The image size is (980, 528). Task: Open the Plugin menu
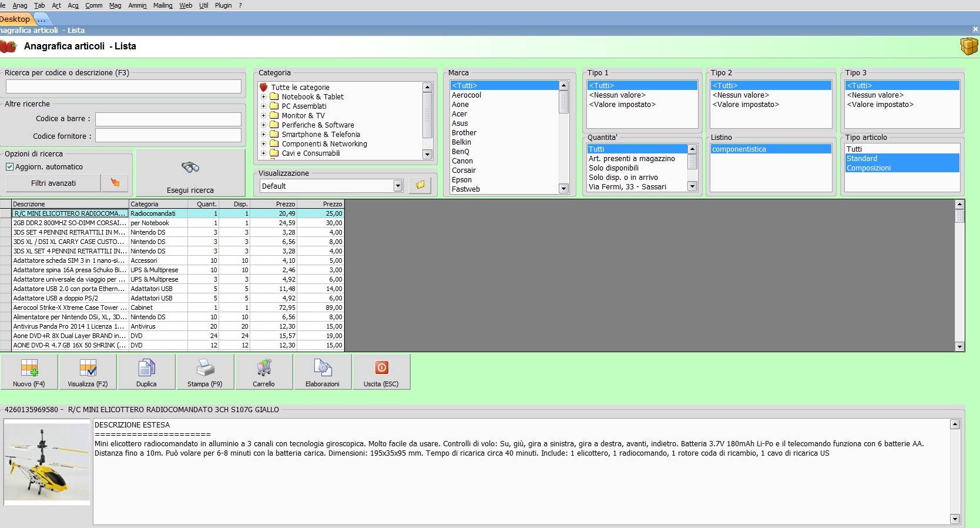223,5
